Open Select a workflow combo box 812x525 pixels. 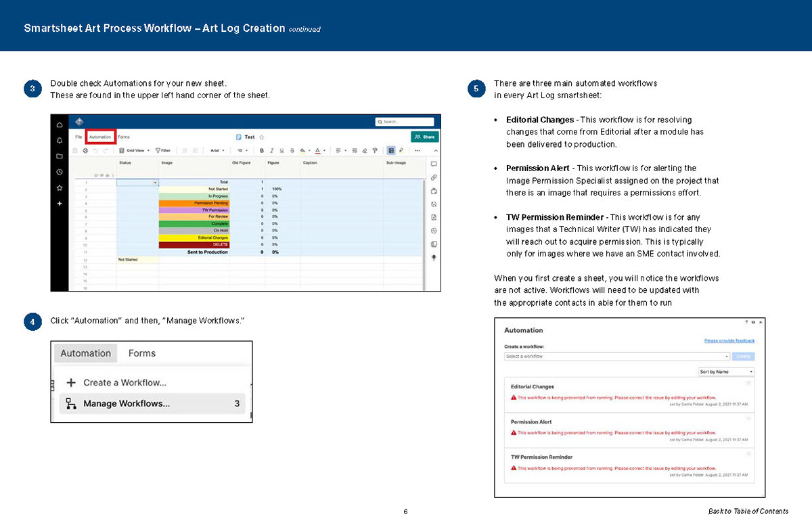click(x=617, y=357)
